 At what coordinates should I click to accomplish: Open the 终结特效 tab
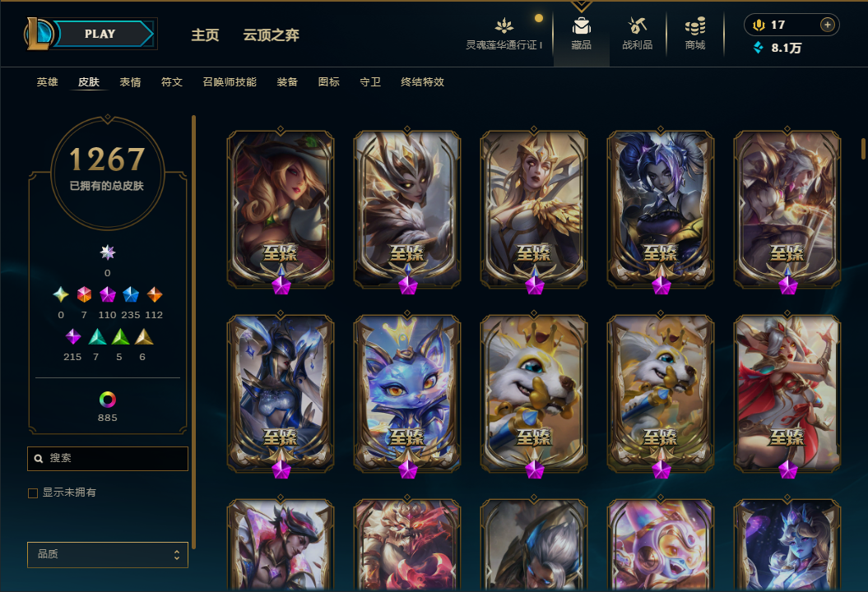pyautogui.click(x=422, y=82)
